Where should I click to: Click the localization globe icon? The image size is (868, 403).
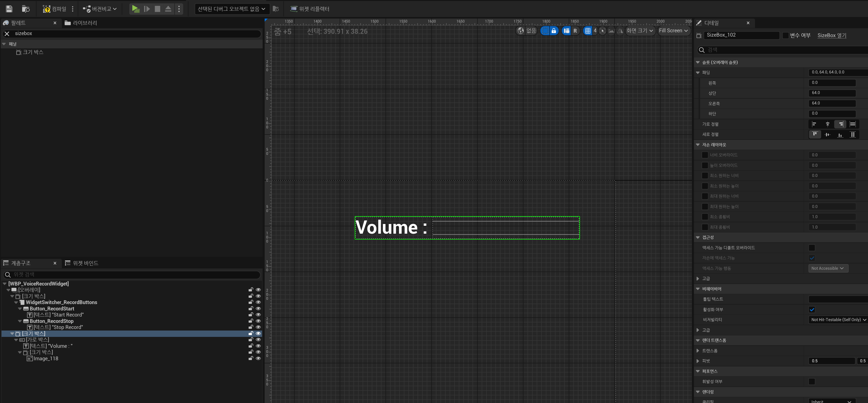[x=521, y=31]
